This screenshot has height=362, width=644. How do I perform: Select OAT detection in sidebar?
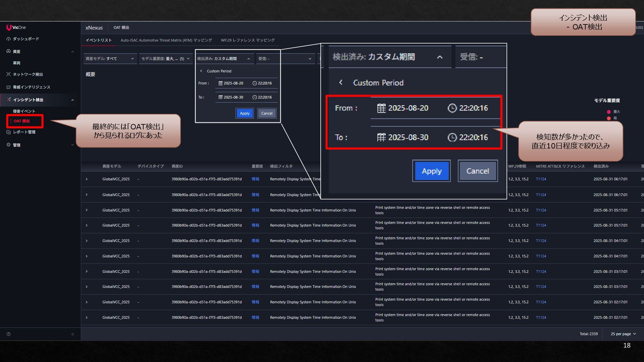click(22, 121)
